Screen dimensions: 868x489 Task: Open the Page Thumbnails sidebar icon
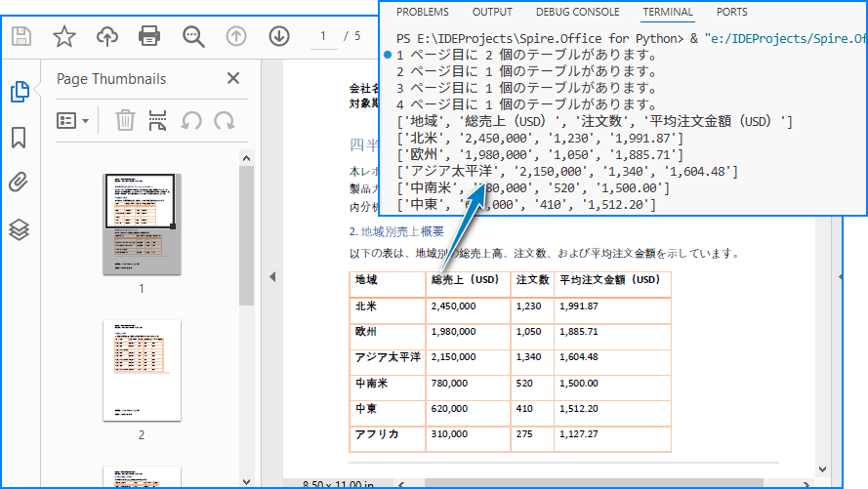click(x=20, y=92)
